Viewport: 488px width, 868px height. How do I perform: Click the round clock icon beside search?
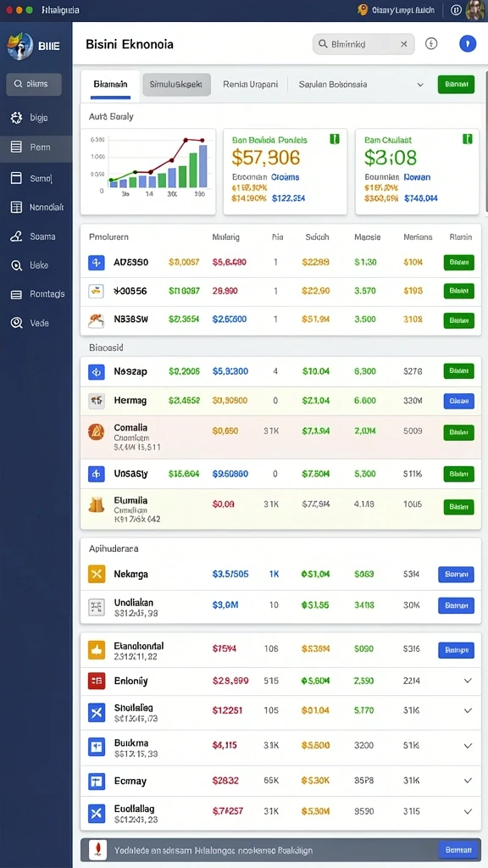pos(431,44)
